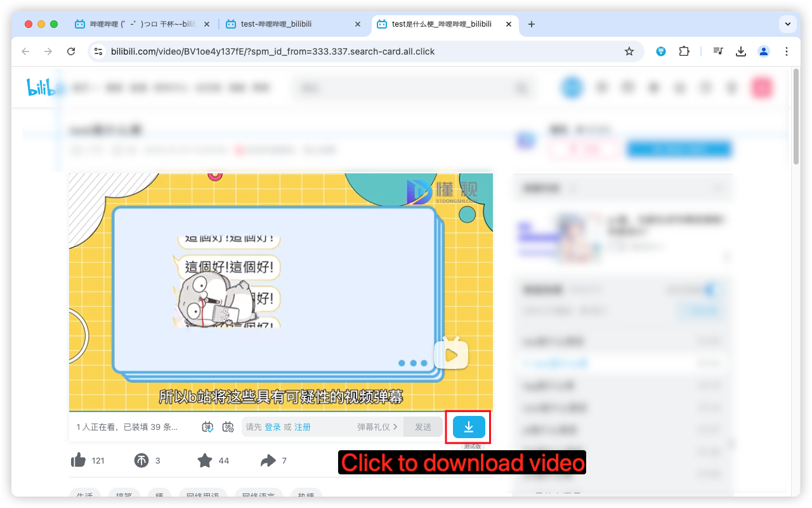Toggle the bookmark star in the address bar
Viewport: 812px width, 508px height.
click(x=629, y=51)
